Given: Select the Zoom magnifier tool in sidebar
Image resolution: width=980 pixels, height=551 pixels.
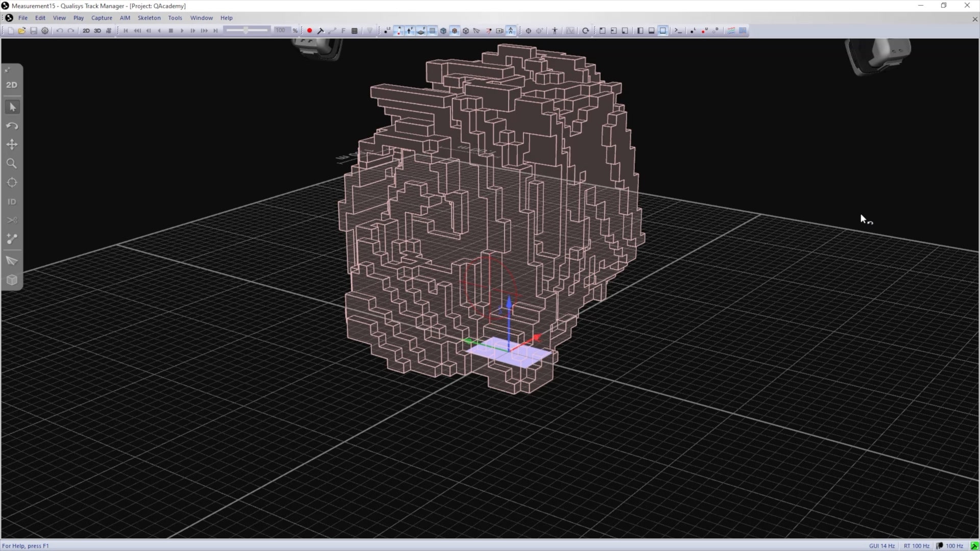Looking at the screenshot, I should click(12, 164).
